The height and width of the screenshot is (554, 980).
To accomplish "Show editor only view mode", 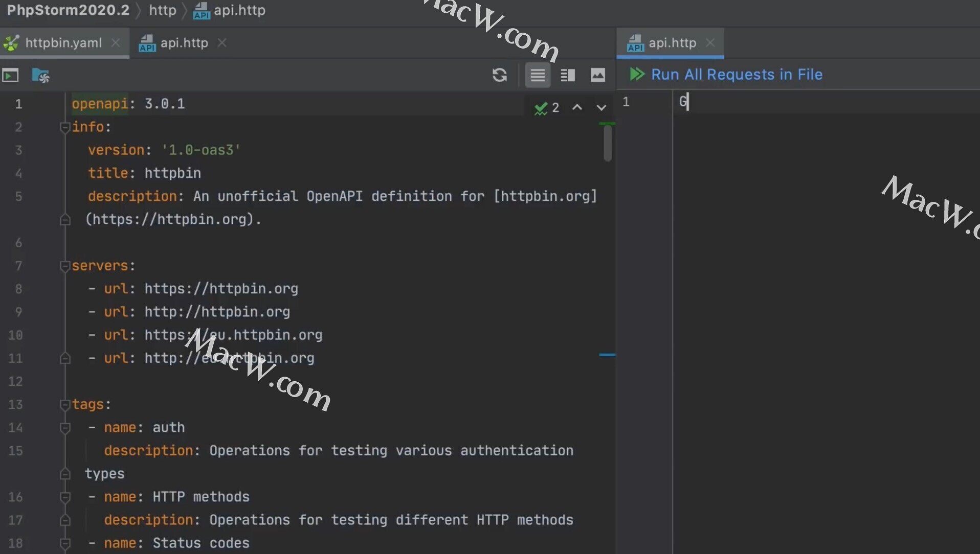I will (x=538, y=76).
